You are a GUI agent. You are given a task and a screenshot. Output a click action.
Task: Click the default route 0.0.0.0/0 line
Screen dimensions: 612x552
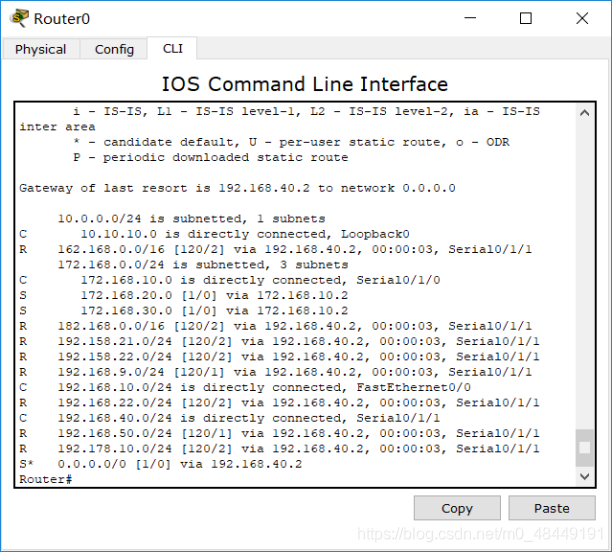coord(161,464)
